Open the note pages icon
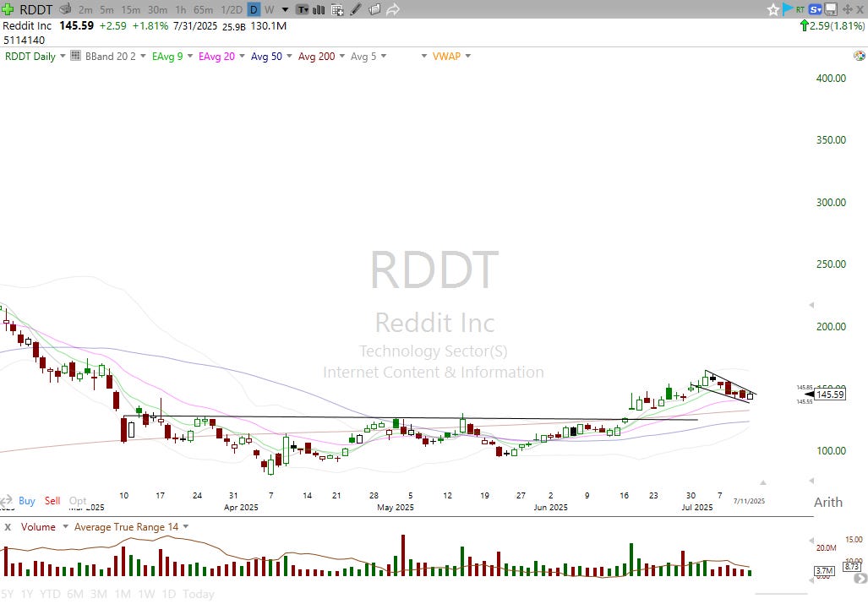 374,9
